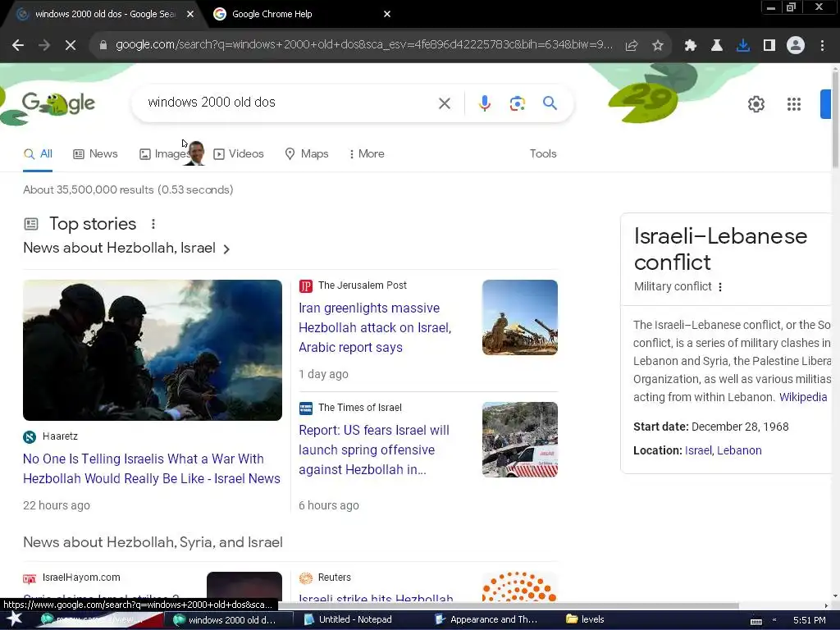Click the Jerusalem Post artillery thumbnail
840x630 pixels.
point(519,317)
